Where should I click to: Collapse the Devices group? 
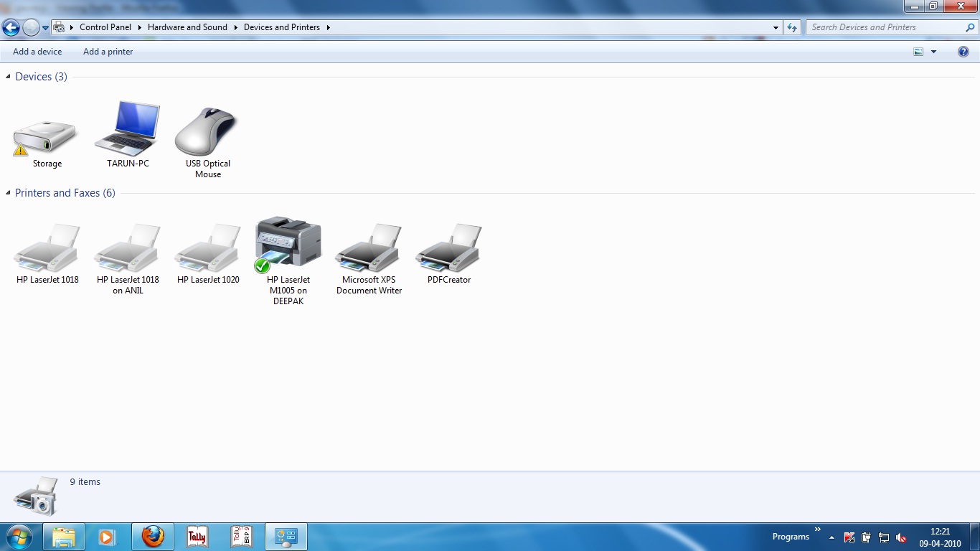[9, 77]
